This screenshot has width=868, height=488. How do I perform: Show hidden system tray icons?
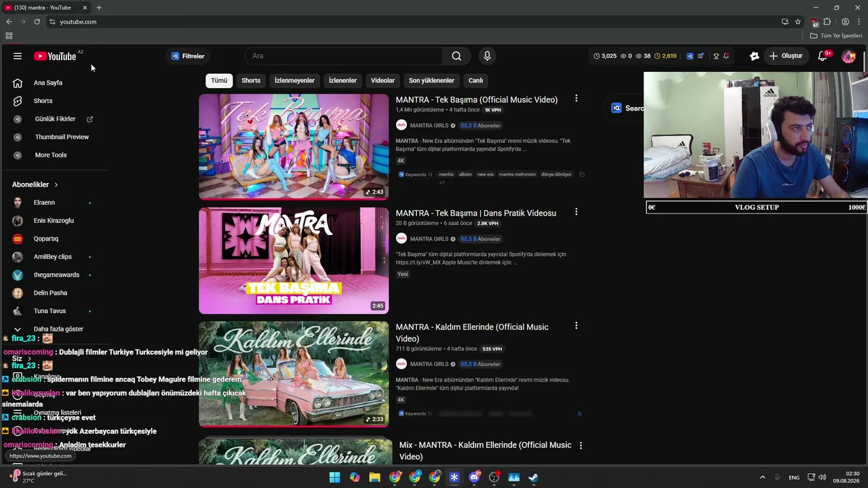click(762, 477)
